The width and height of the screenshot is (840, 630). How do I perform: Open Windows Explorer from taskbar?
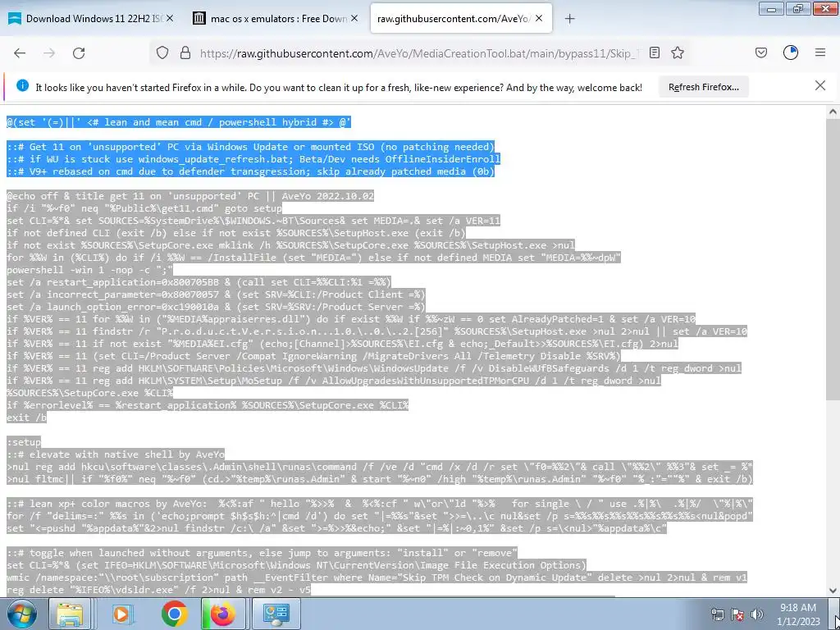pos(70,614)
